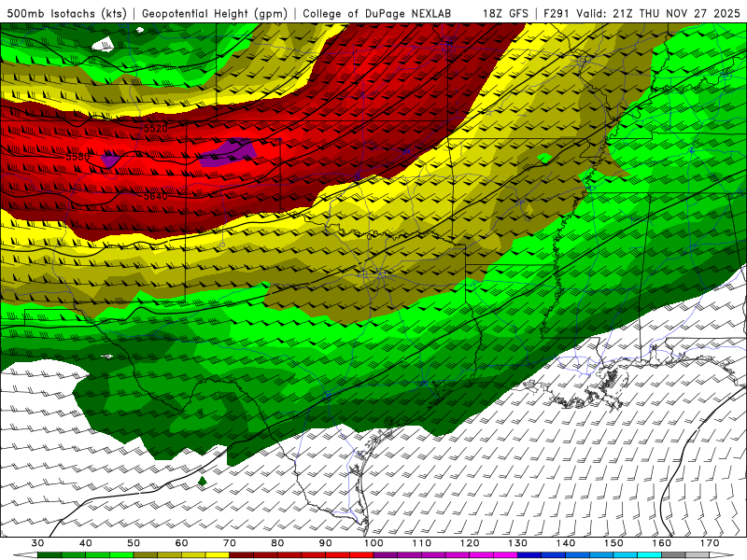747x560 pixels.
Task: Click the '170' value on the color scale
Action: tap(710, 543)
